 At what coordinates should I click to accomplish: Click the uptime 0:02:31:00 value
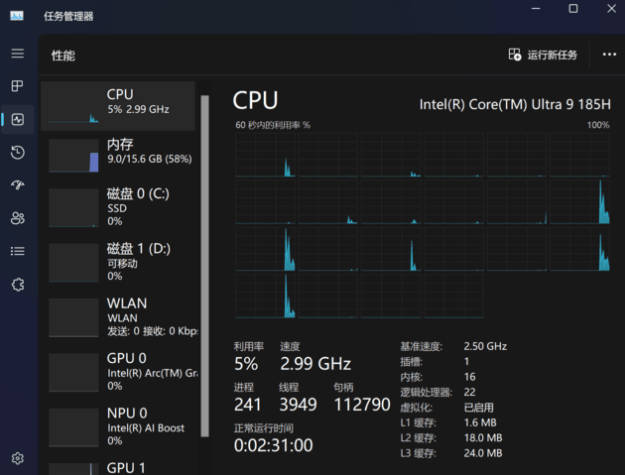(273, 446)
